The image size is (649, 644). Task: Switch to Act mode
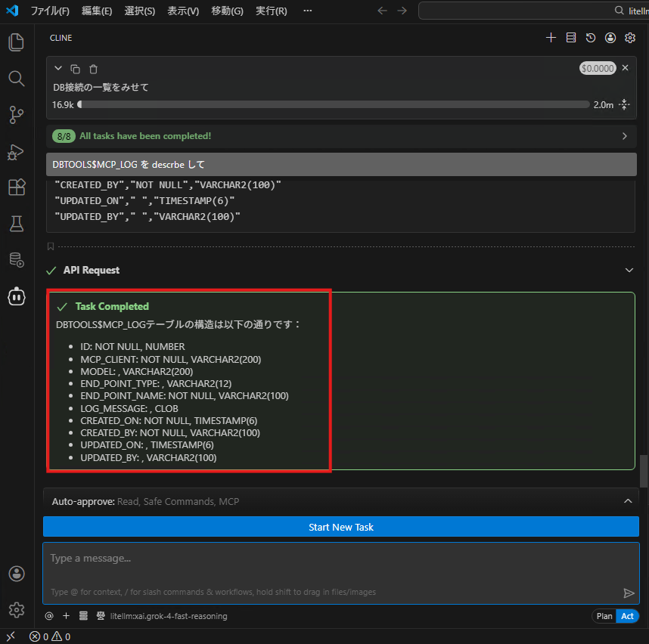[x=627, y=616]
